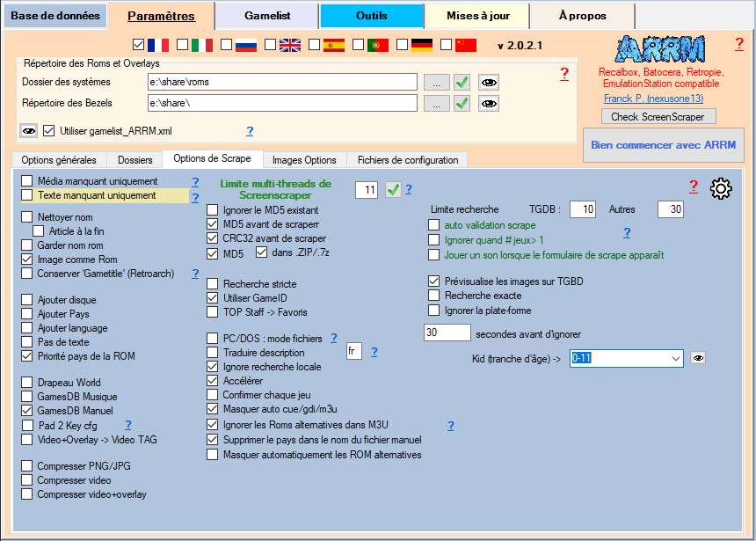Enable Média manquant uniquement checkbox
This screenshot has height=541, width=756.
[26, 181]
